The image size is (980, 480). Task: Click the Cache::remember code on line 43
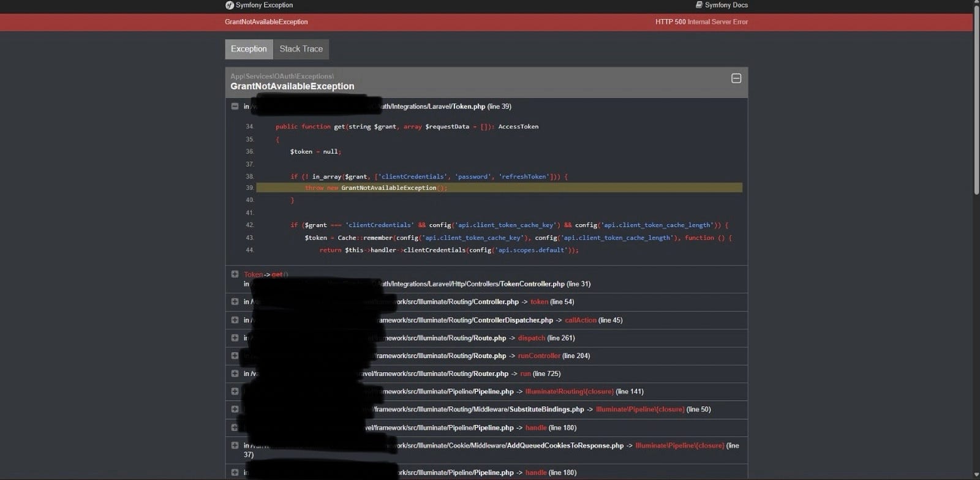518,238
